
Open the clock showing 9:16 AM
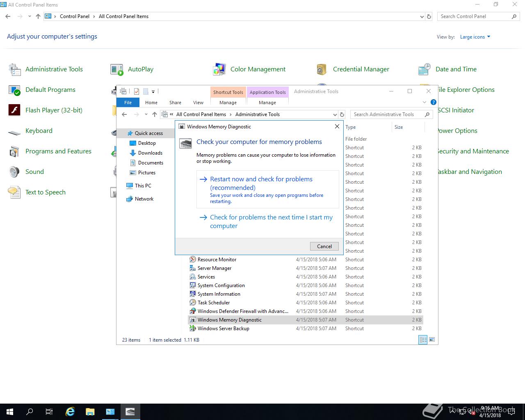490,412
